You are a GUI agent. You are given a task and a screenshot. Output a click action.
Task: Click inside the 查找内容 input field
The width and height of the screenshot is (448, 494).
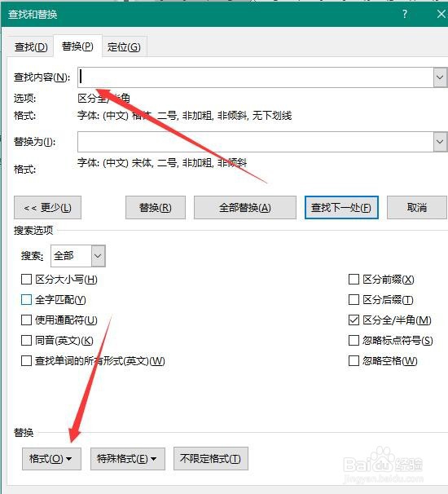[255, 77]
